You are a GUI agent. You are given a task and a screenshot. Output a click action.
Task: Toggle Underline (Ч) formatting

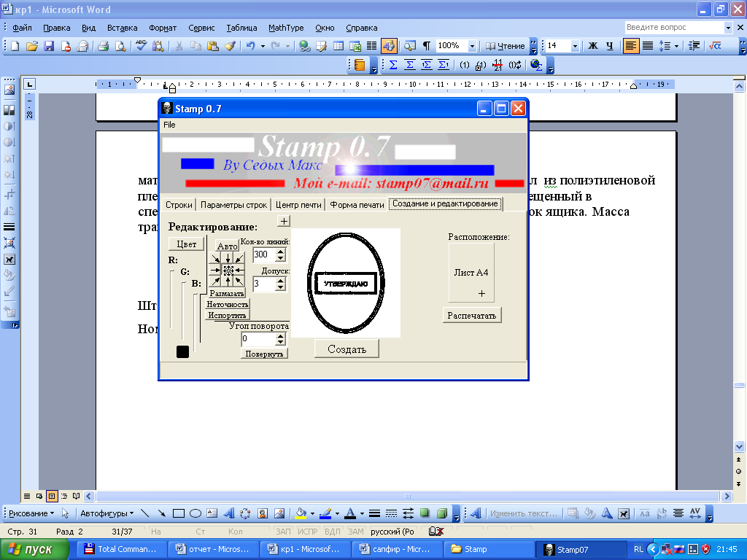pyautogui.click(x=610, y=46)
